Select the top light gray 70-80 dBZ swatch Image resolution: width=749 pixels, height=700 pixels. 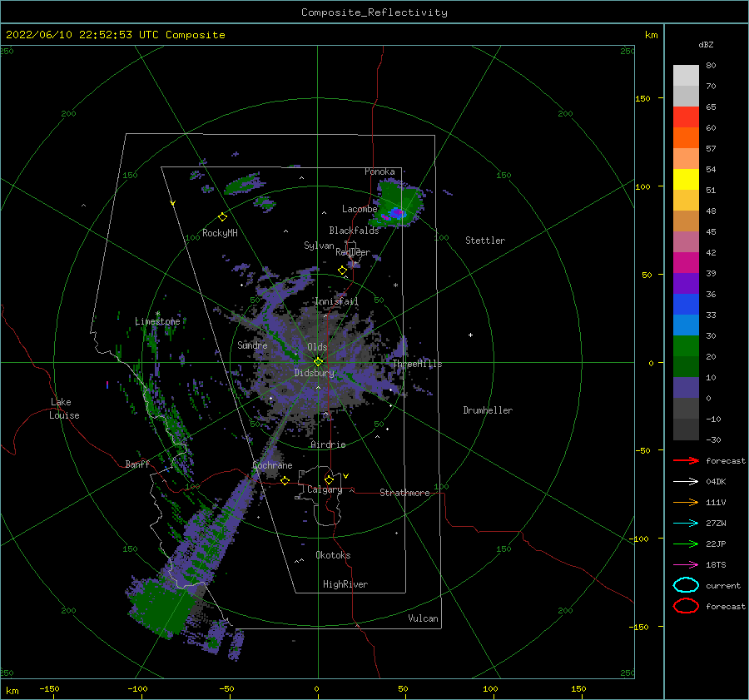pyautogui.click(x=686, y=76)
